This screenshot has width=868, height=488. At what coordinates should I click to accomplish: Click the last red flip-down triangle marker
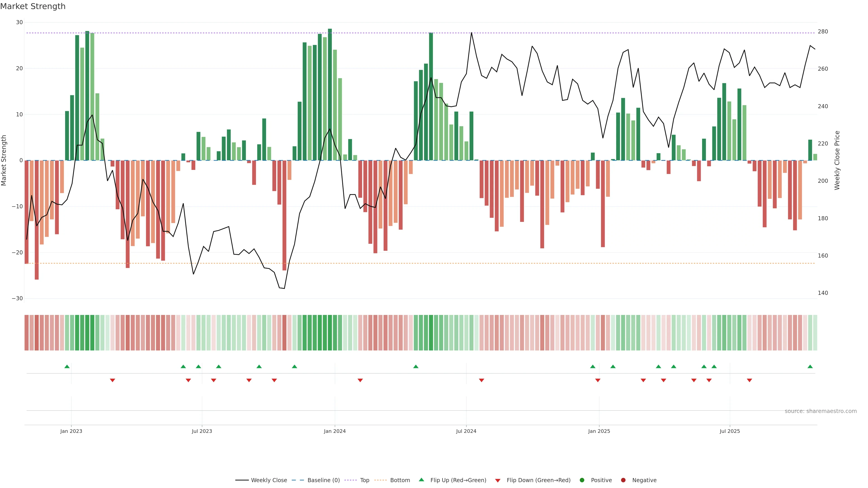pos(749,380)
